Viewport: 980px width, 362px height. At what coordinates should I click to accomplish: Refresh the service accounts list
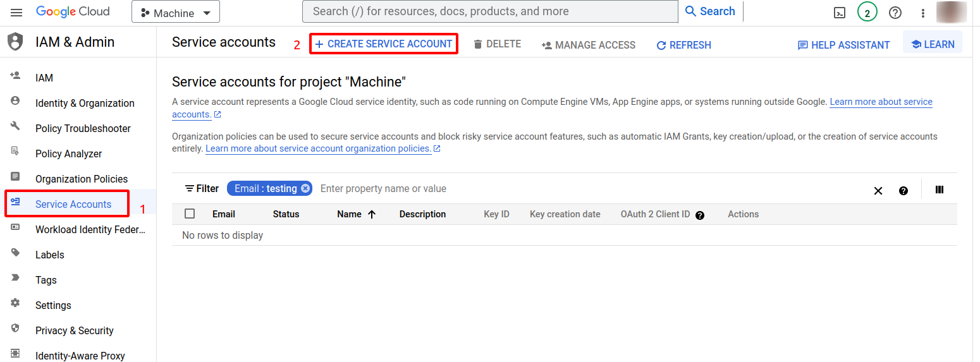click(x=683, y=45)
